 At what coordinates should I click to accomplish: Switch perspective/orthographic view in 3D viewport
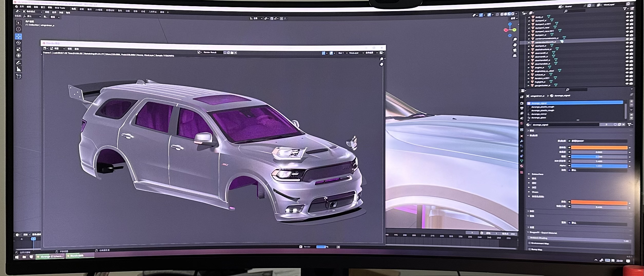coord(515,56)
